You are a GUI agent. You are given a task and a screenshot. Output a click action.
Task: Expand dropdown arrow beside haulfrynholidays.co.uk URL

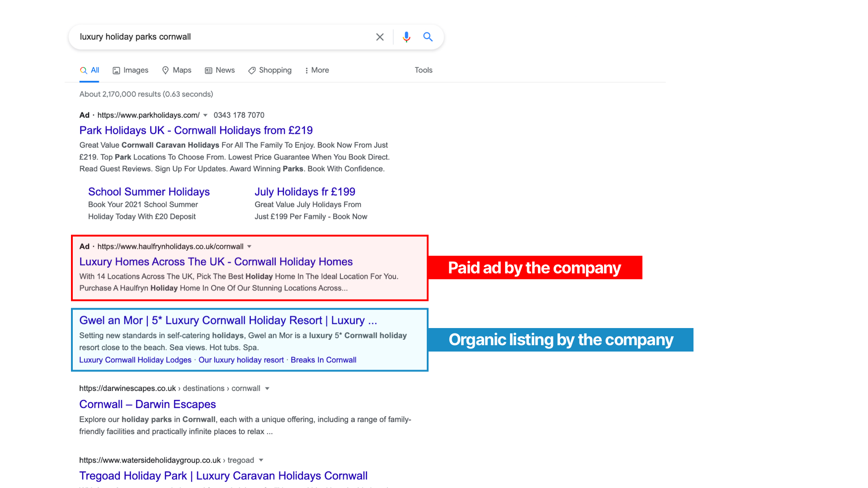(249, 247)
